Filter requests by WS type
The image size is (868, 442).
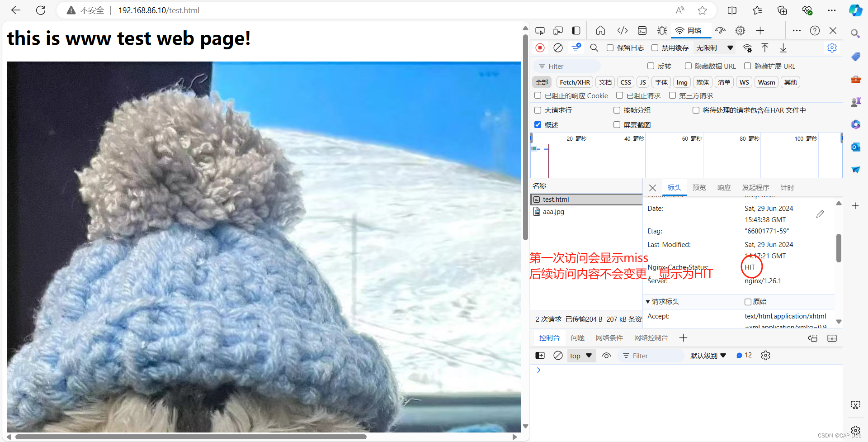pyautogui.click(x=744, y=82)
